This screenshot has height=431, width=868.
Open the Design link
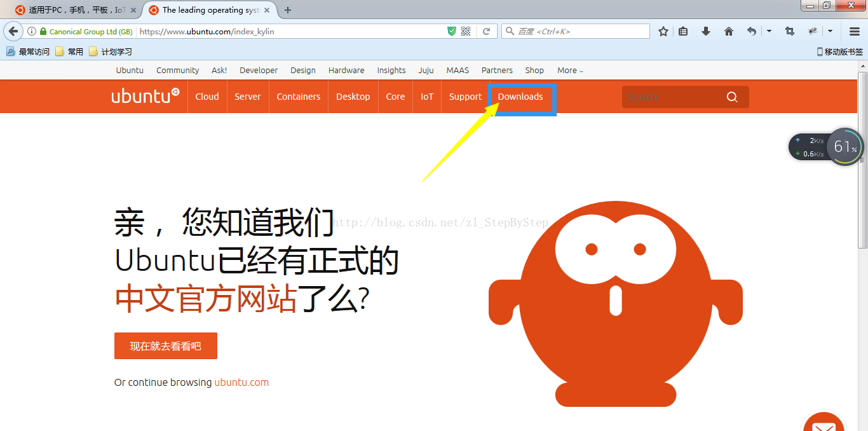[303, 70]
